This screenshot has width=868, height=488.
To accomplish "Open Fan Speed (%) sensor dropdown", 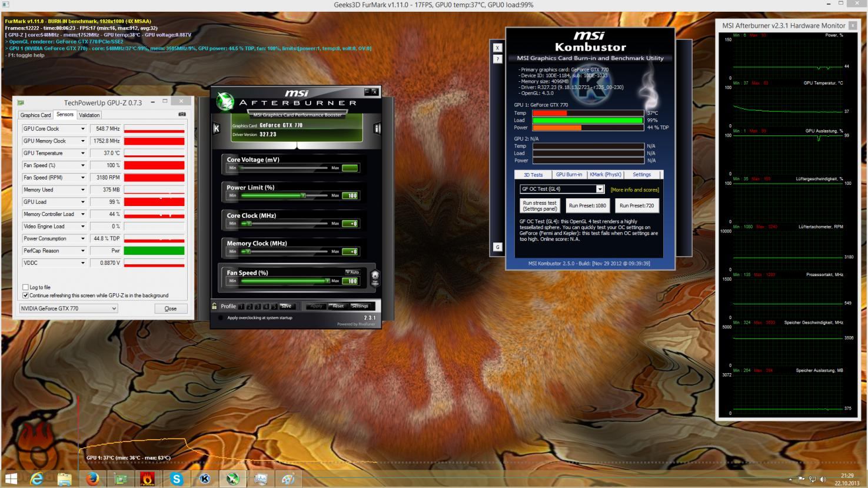I will [82, 165].
